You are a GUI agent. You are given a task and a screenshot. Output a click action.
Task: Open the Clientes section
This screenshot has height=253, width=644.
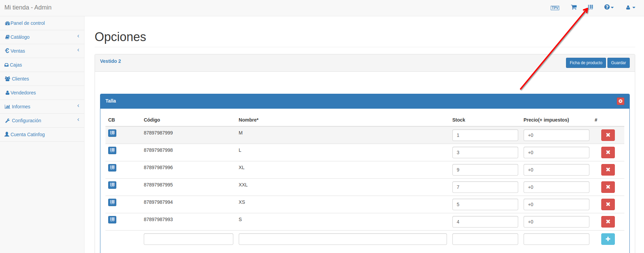coord(20,79)
